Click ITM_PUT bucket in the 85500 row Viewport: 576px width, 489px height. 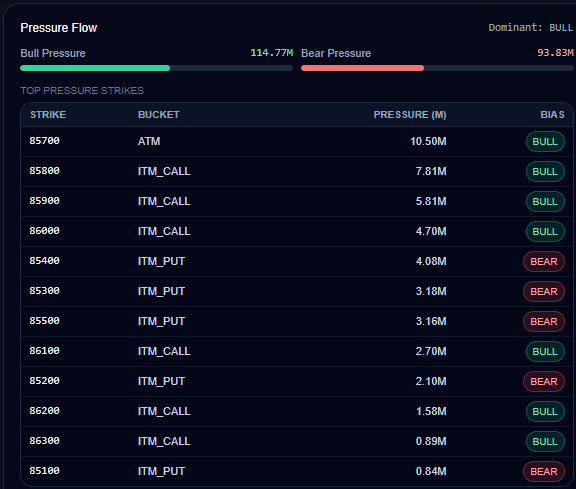pos(161,321)
